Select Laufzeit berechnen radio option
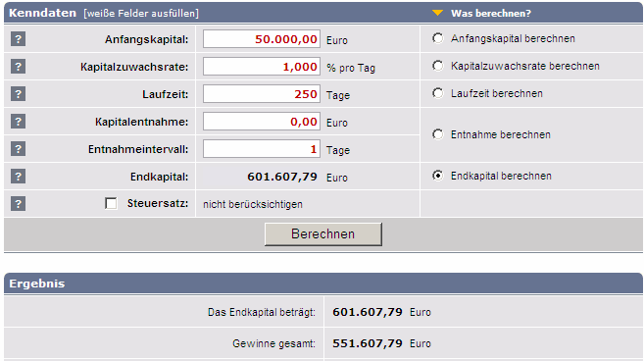 point(438,93)
